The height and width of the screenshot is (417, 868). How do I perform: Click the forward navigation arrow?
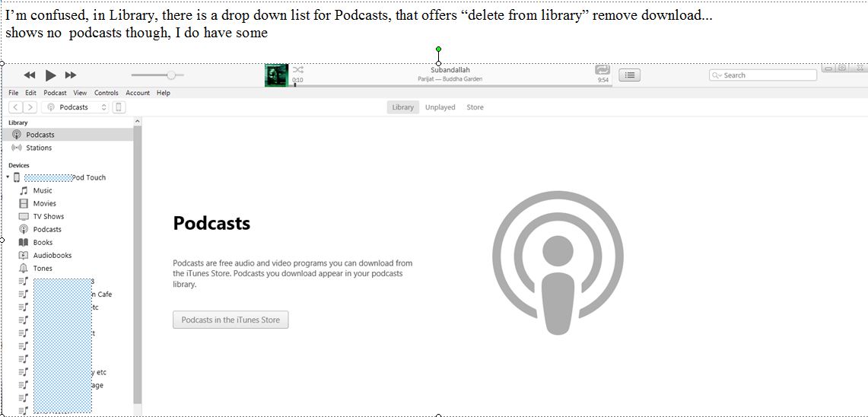(30, 107)
